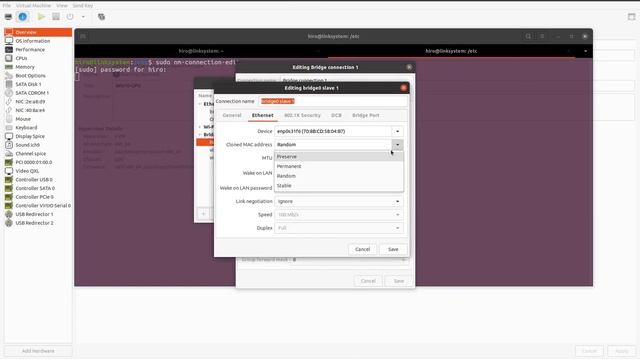Click the virtual machine console monitor icon

click(8, 17)
